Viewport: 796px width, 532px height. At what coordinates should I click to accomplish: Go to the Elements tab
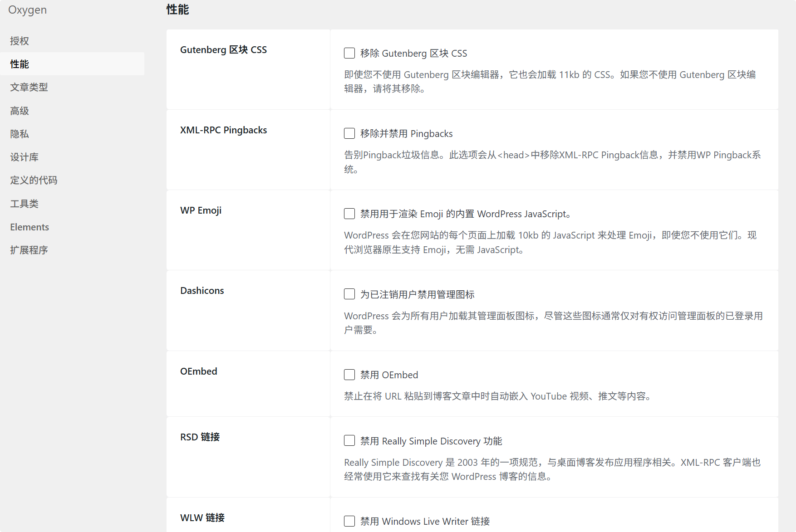(72, 227)
